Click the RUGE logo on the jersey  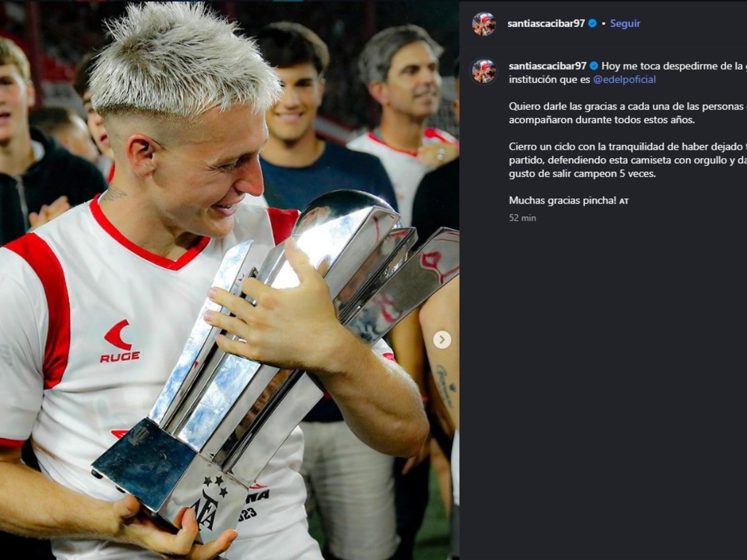tap(120, 341)
